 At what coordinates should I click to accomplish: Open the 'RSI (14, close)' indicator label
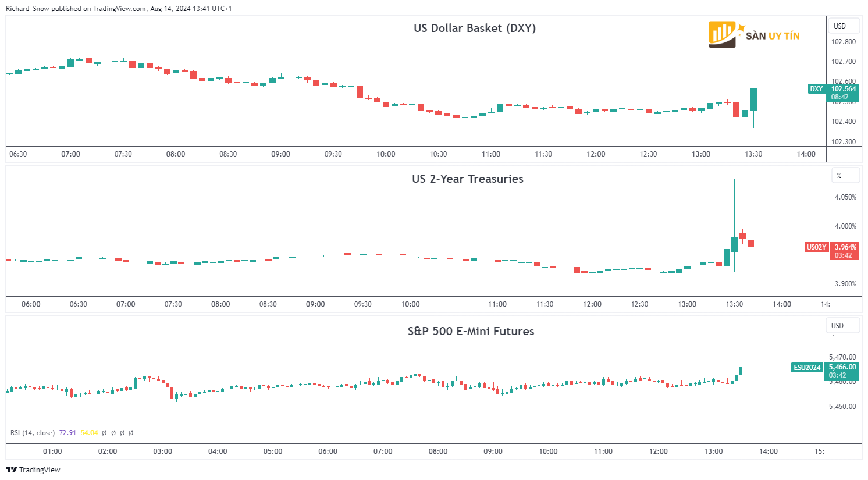click(x=33, y=433)
